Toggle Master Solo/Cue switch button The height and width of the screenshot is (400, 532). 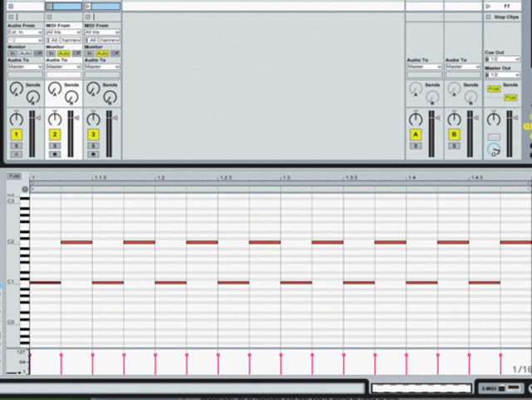494,137
